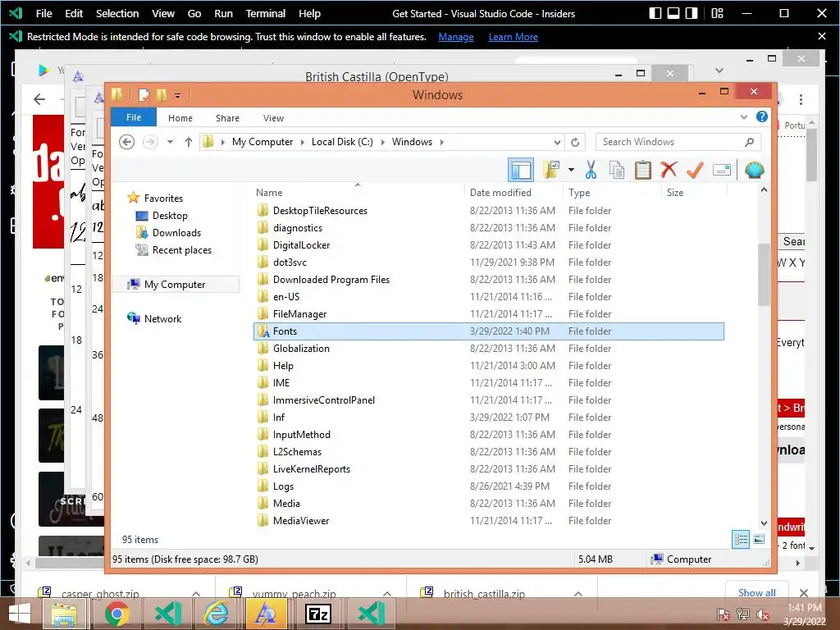The height and width of the screenshot is (630, 840).
Task: Click Local Disk (C:) in the address breadcrumb
Action: [342, 142]
